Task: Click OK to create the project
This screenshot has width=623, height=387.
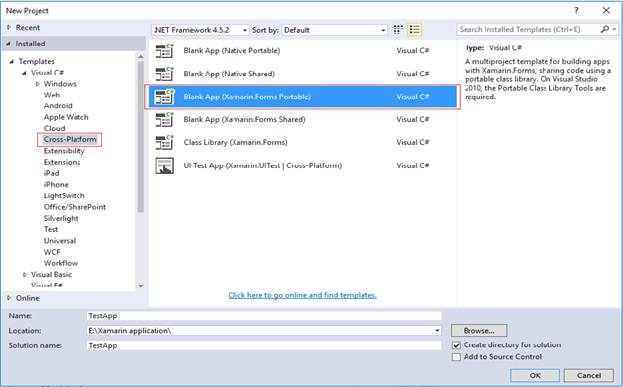Action: [x=535, y=375]
